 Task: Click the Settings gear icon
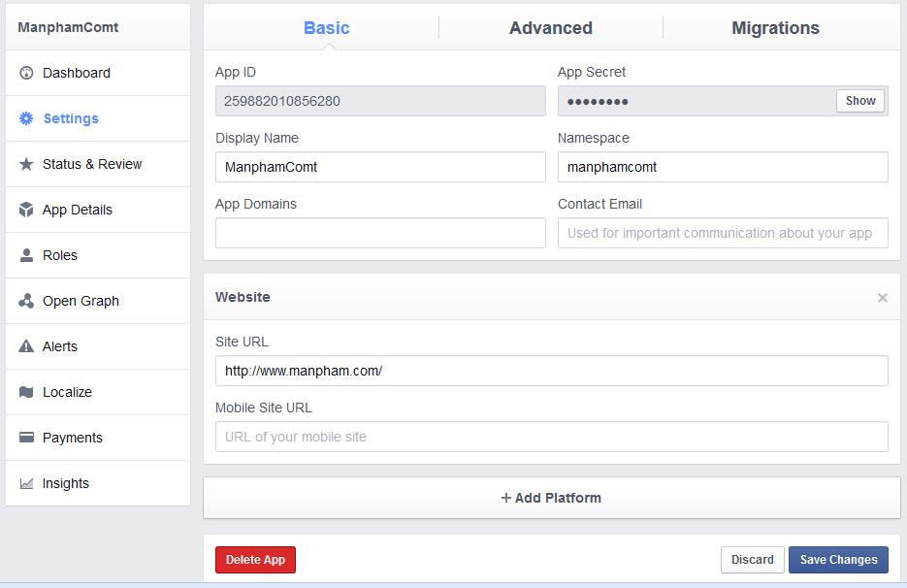[x=26, y=118]
